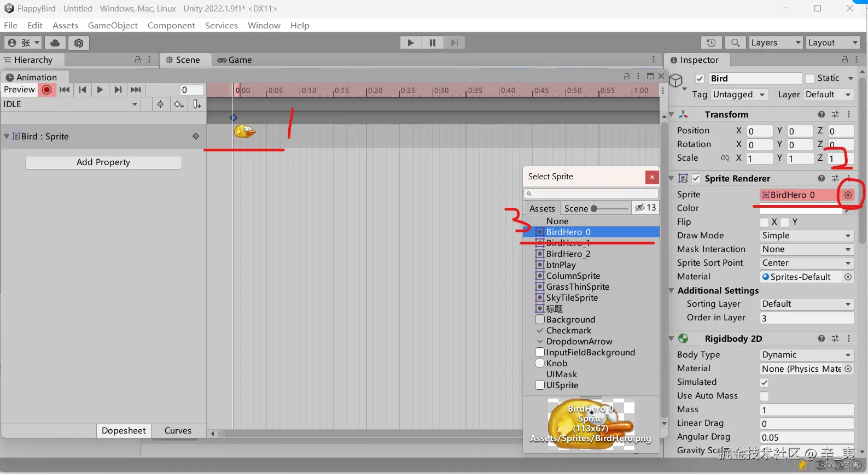Collapse the Bird : Sprite property

tap(7, 136)
